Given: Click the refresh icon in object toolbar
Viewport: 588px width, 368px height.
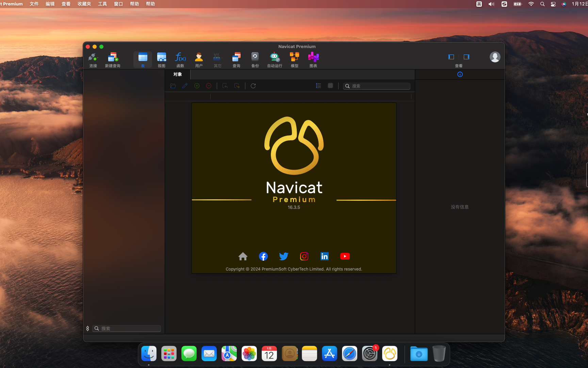Looking at the screenshot, I should tap(253, 86).
